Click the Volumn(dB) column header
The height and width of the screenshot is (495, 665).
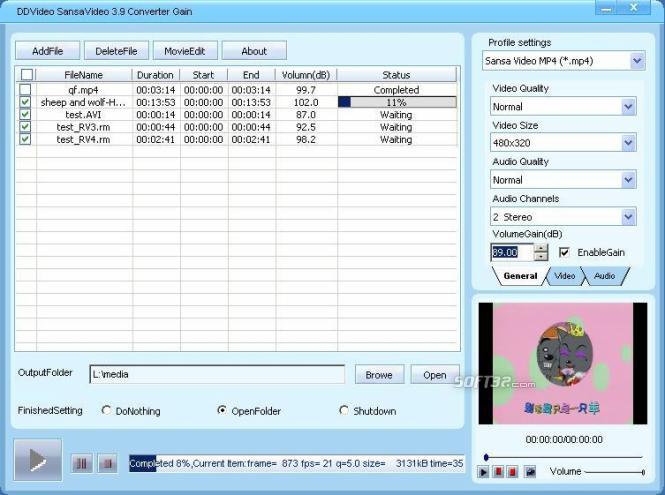click(306, 75)
